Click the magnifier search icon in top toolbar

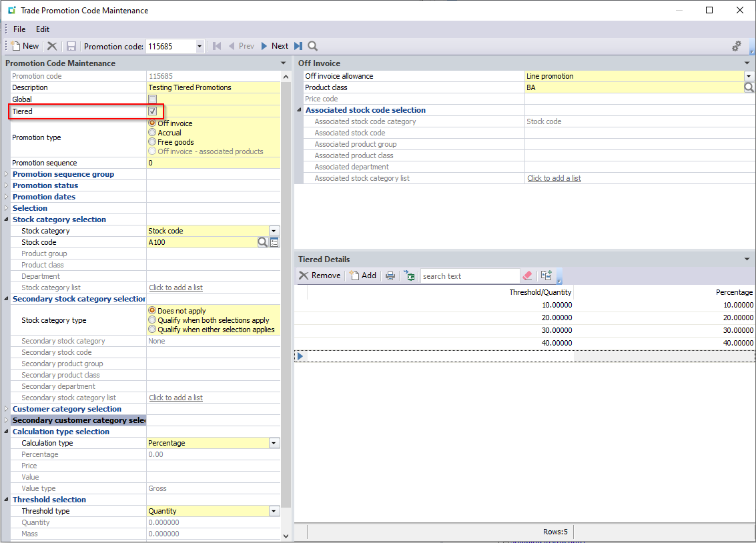pyautogui.click(x=312, y=46)
